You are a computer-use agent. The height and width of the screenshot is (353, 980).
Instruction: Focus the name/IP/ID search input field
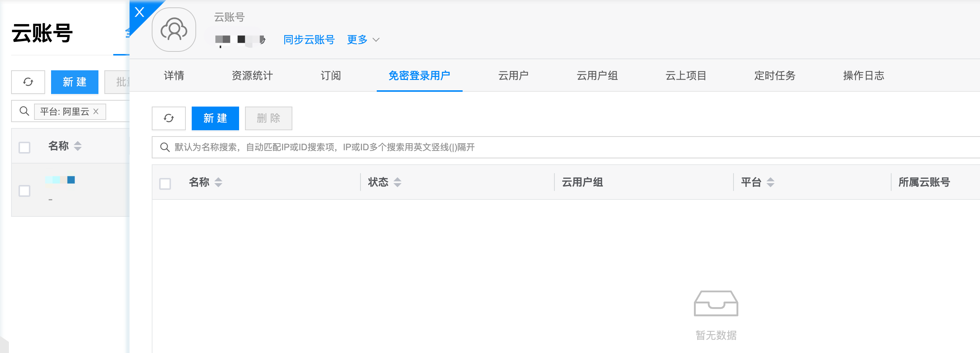click(533, 147)
